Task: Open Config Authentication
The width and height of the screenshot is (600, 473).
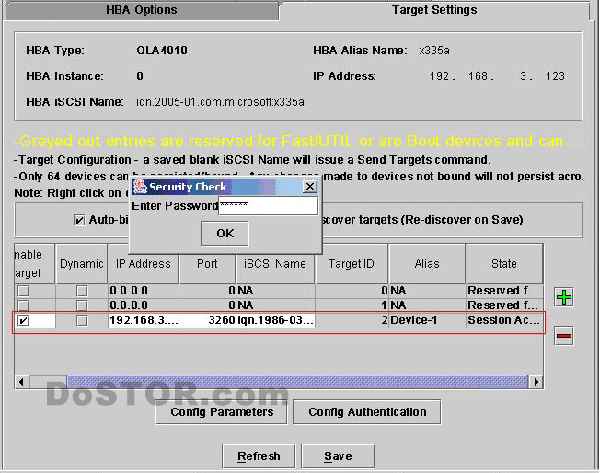Action: coord(366,412)
